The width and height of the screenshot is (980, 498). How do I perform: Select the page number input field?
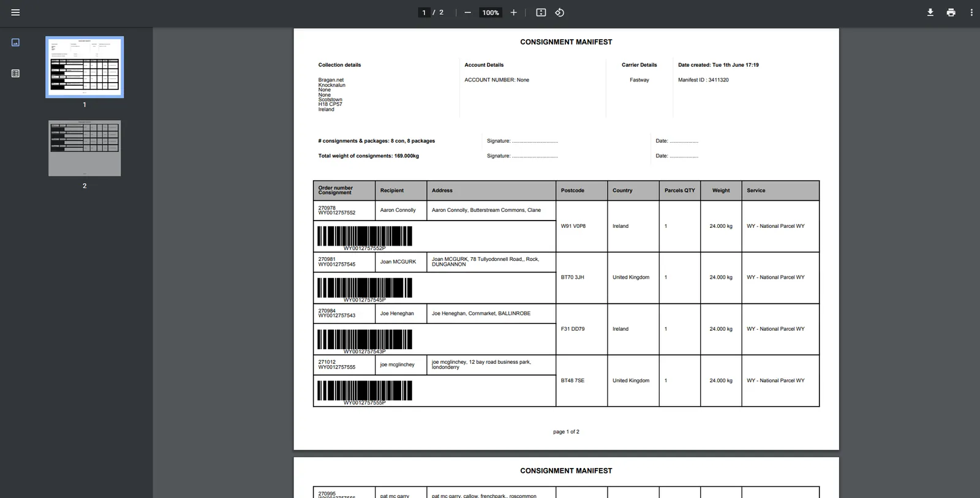point(424,12)
